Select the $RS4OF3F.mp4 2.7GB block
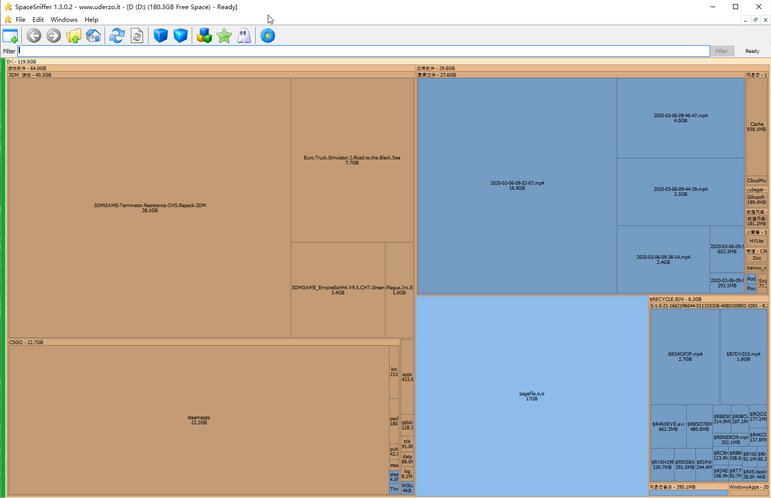Screen dimensions: 771x498 point(685,356)
